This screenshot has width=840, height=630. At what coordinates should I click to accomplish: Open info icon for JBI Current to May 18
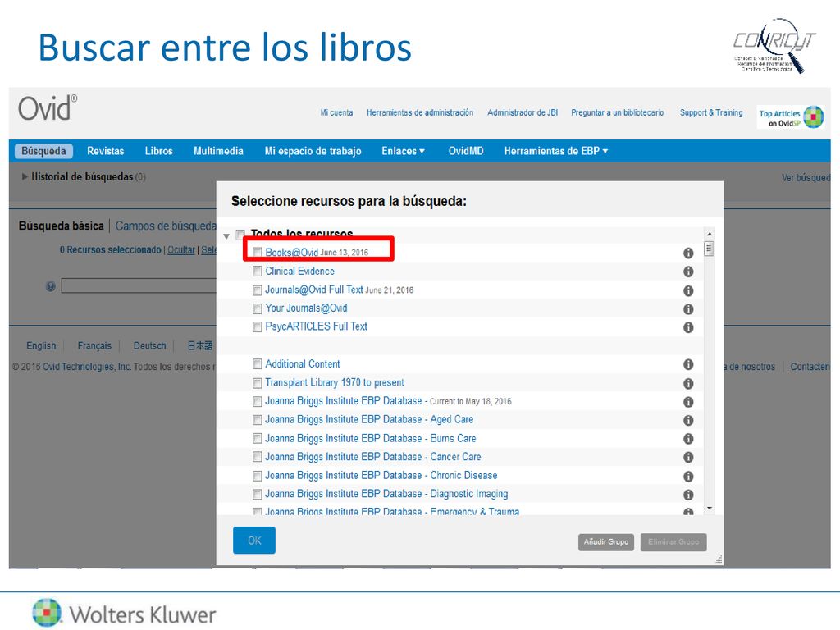pos(688,402)
